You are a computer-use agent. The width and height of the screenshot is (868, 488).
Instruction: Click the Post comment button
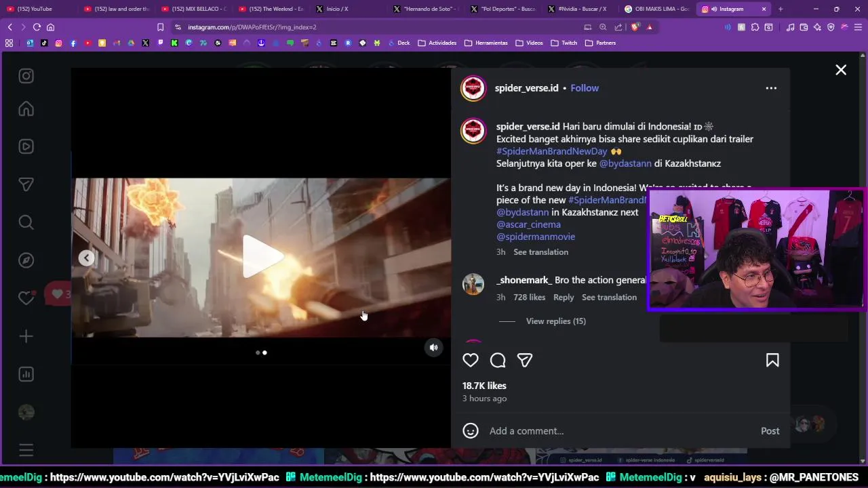click(770, 431)
